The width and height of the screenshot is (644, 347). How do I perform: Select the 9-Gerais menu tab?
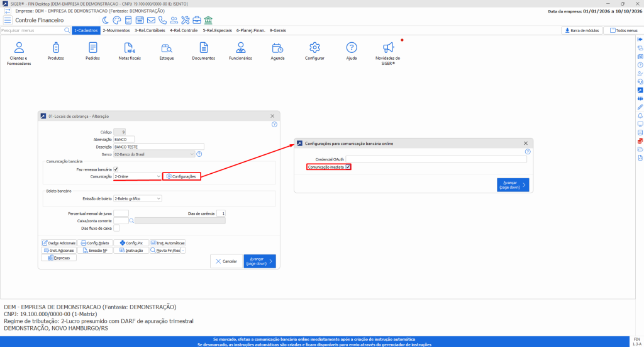tap(277, 30)
